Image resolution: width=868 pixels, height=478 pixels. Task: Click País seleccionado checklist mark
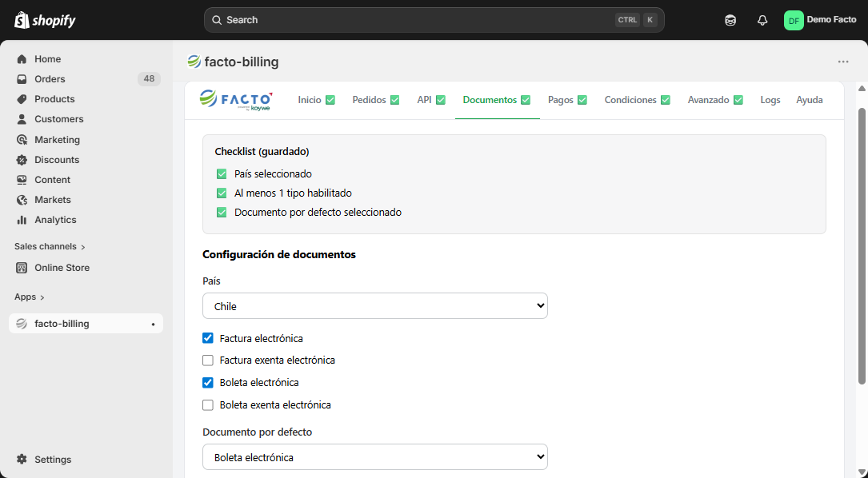[222, 173]
